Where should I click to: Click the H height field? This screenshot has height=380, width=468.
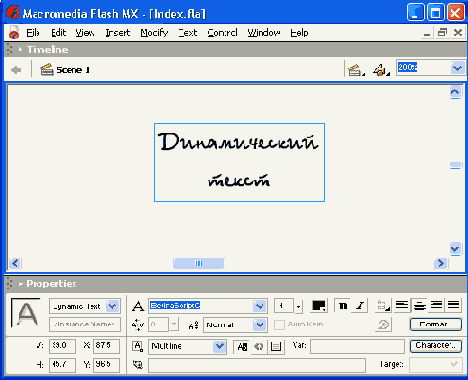click(62, 365)
